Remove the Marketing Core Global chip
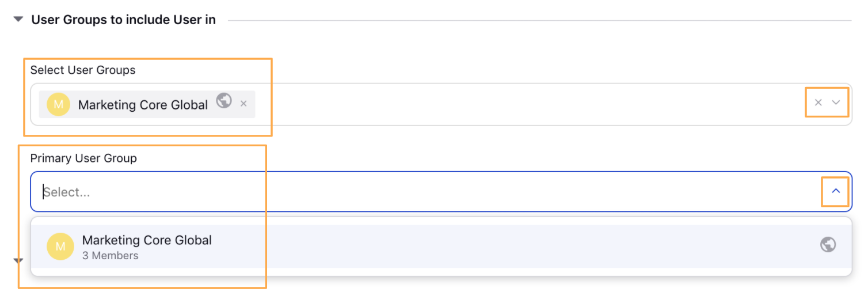 click(x=243, y=104)
